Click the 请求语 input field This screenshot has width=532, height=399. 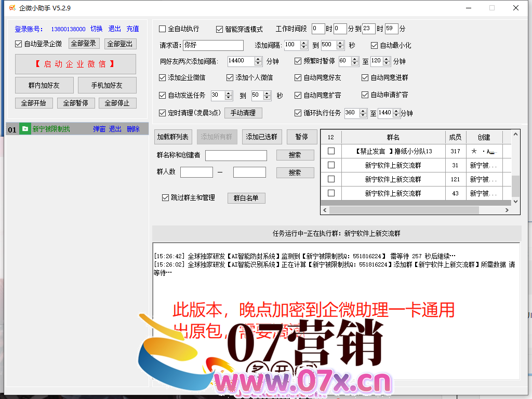tap(213, 45)
